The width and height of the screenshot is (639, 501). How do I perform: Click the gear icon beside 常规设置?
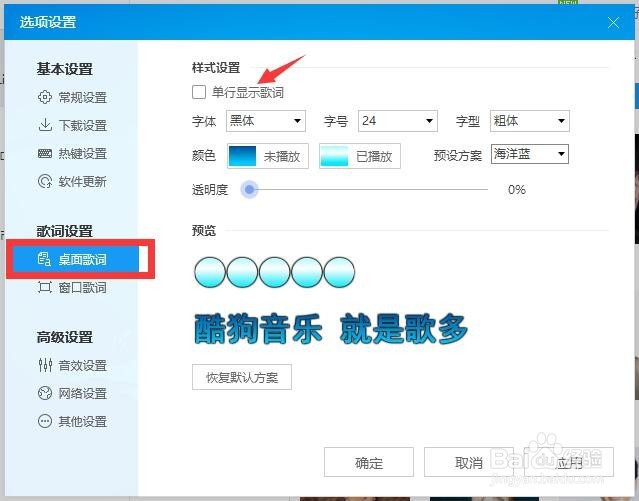point(45,97)
